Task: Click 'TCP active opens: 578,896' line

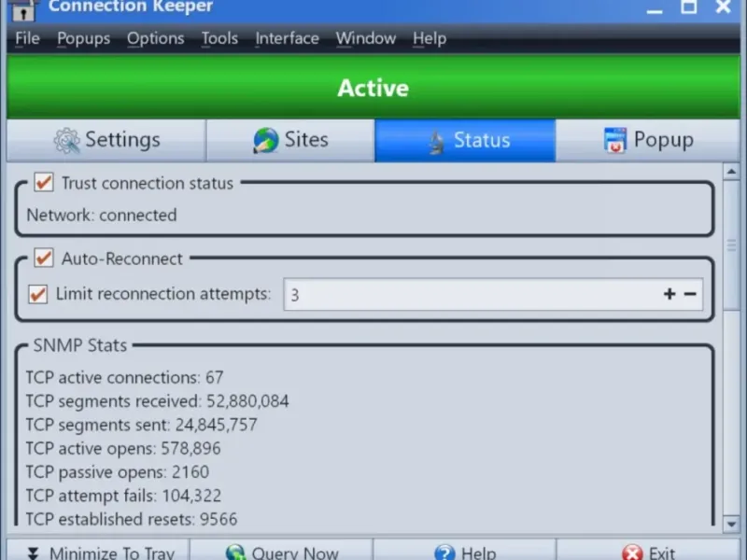Action: [123, 448]
